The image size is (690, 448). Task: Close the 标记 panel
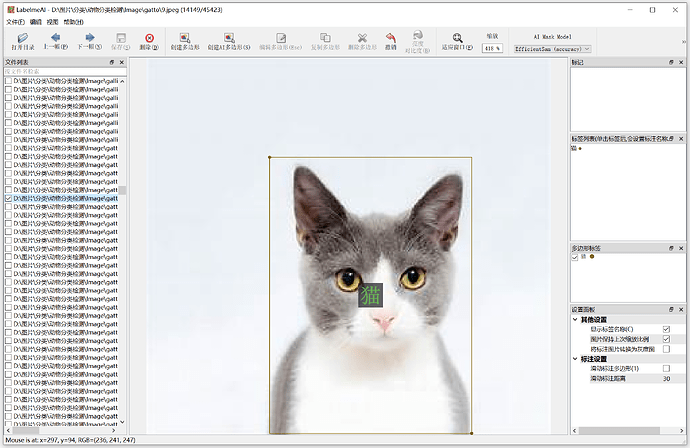pyautogui.click(x=681, y=62)
